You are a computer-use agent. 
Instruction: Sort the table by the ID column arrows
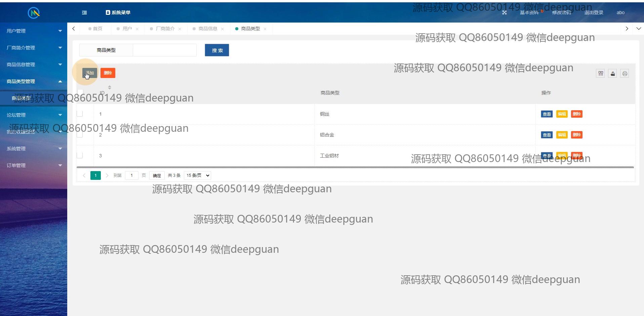click(110, 87)
